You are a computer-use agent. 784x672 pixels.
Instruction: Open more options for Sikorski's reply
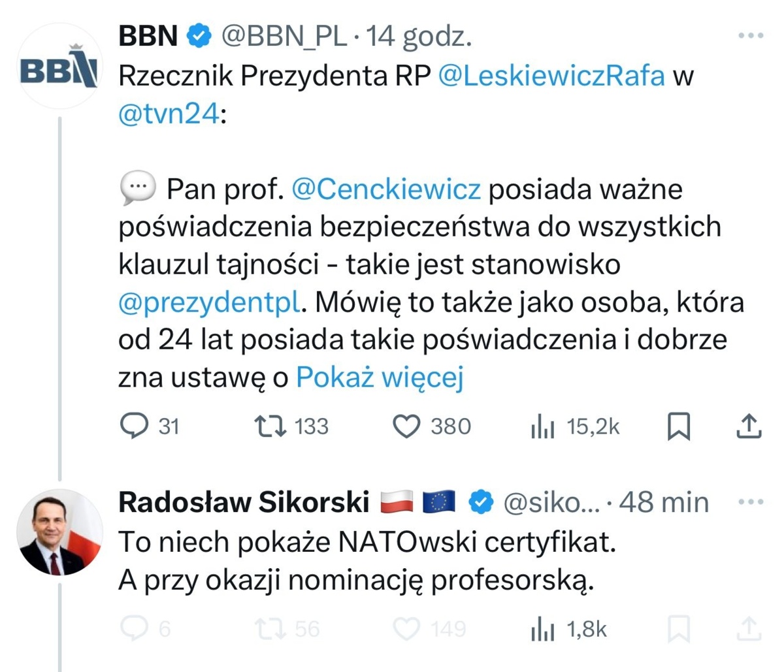point(751,502)
